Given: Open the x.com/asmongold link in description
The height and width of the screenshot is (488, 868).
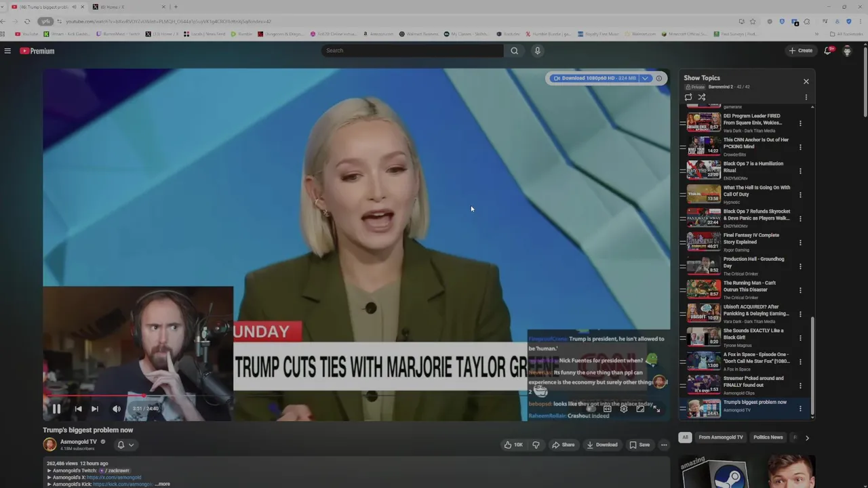Looking at the screenshot, I should pos(114,477).
